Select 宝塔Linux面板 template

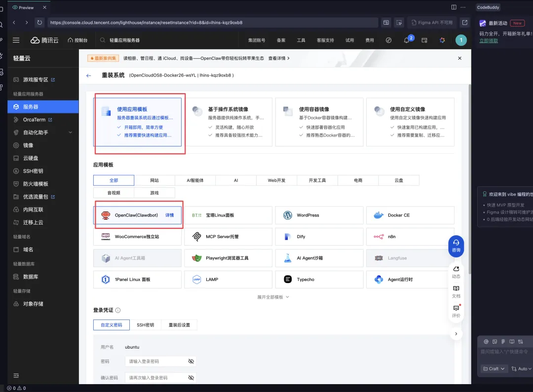click(228, 215)
